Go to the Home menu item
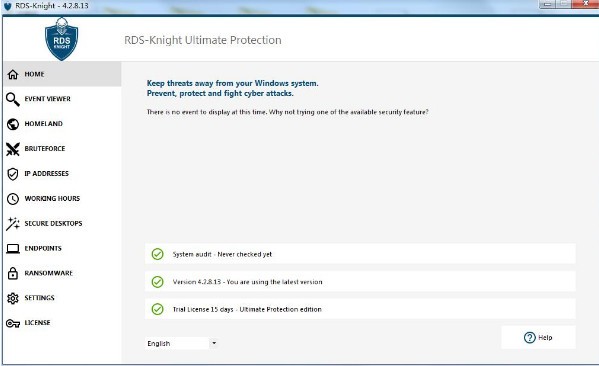The image size is (599, 366). 62,74
